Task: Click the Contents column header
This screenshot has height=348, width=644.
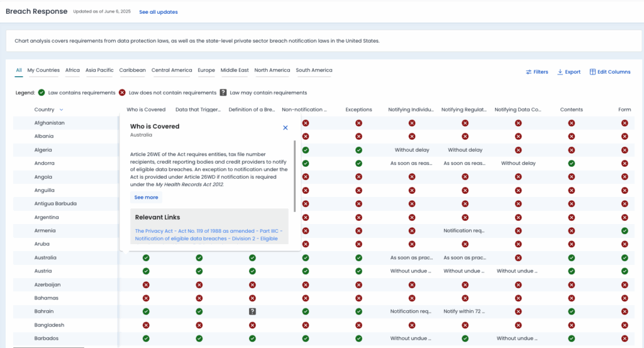Action: pos(571,109)
